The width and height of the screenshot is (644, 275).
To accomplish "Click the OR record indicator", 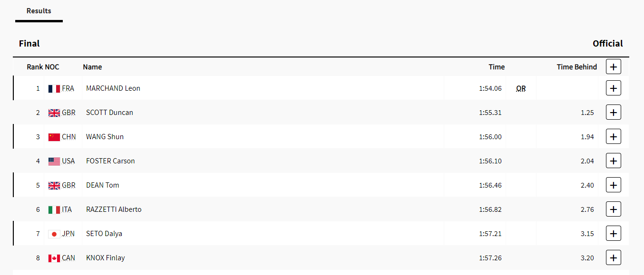I will click(521, 88).
